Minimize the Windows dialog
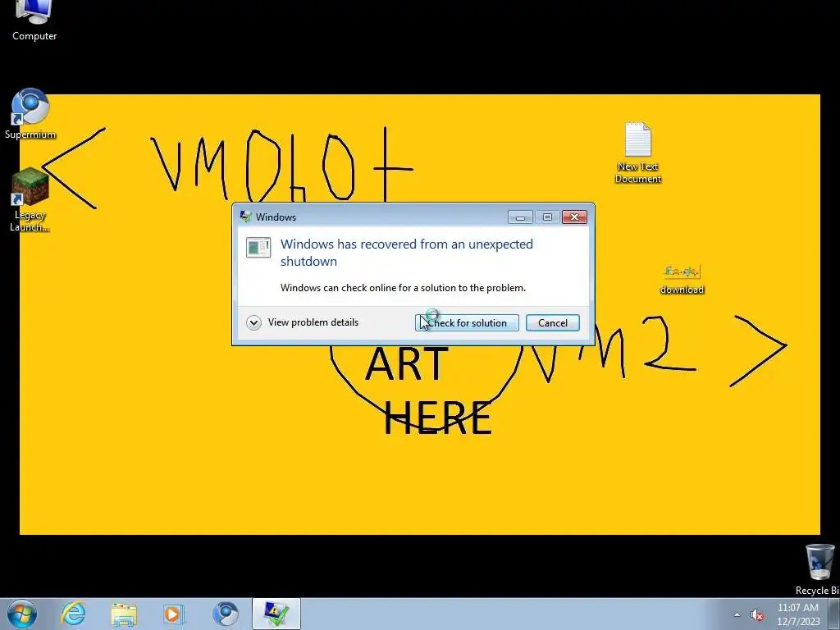Image resolution: width=840 pixels, height=630 pixels. pyautogui.click(x=520, y=217)
